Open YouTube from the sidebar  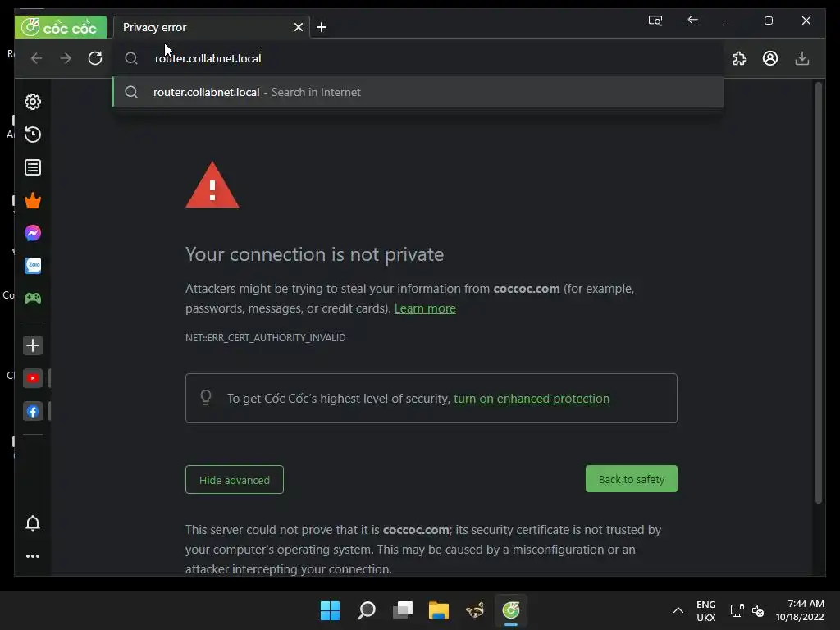[x=33, y=378]
